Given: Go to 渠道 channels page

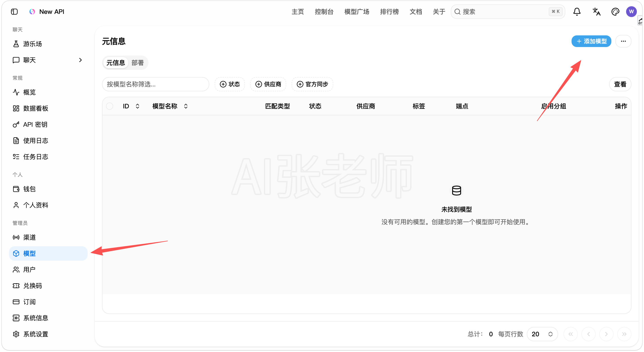Looking at the screenshot, I should pyautogui.click(x=48, y=237).
